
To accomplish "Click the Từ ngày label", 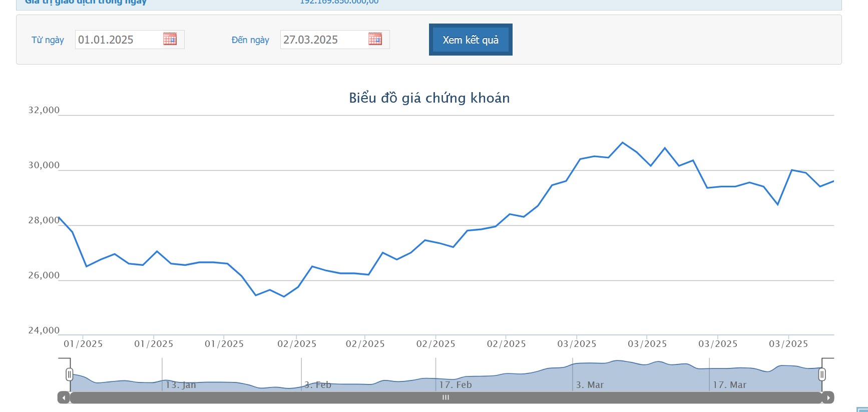I will (x=48, y=40).
